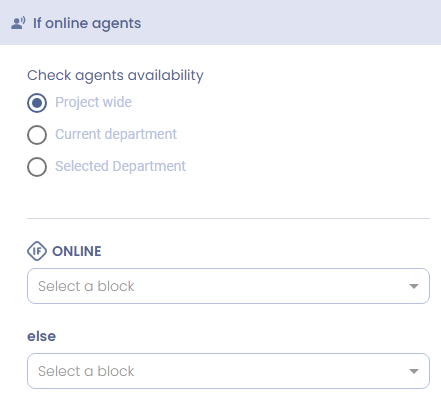Click the Selected Department label text
This screenshot has width=441, height=398.
tap(120, 166)
